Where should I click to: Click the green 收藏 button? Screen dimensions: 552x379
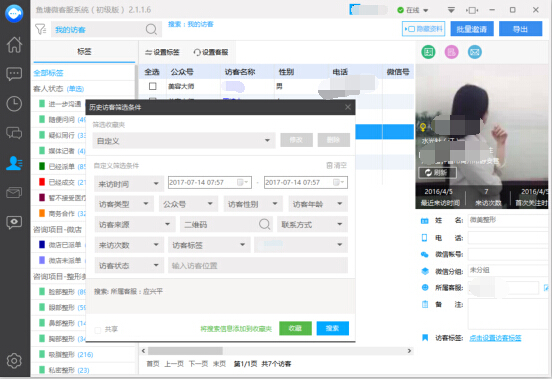pos(295,328)
